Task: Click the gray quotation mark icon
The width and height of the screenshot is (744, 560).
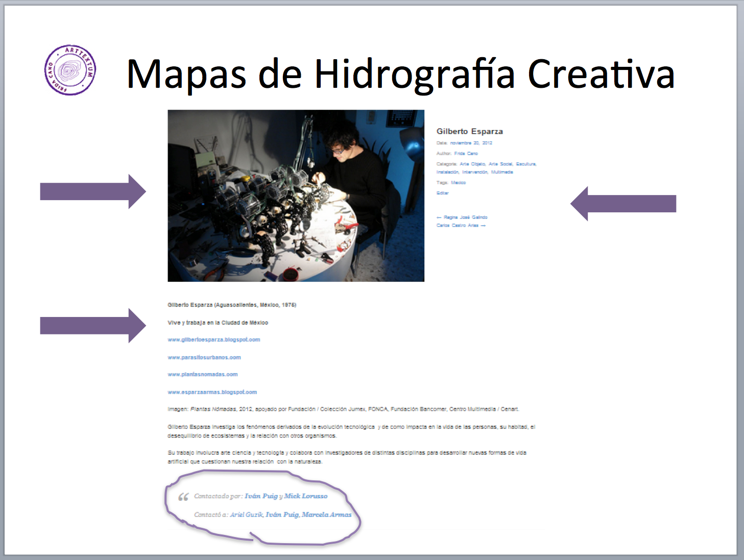Action: (183, 497)
